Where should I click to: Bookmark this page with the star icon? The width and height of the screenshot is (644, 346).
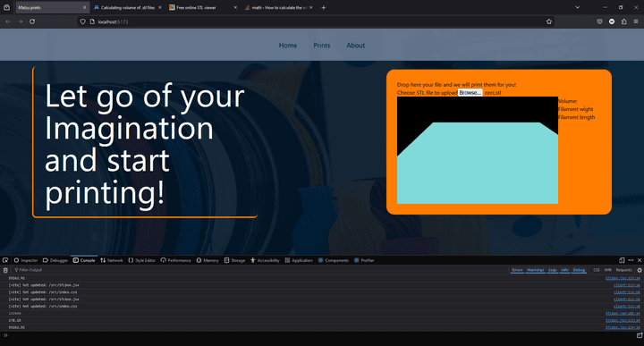click(x=549, y=21)
